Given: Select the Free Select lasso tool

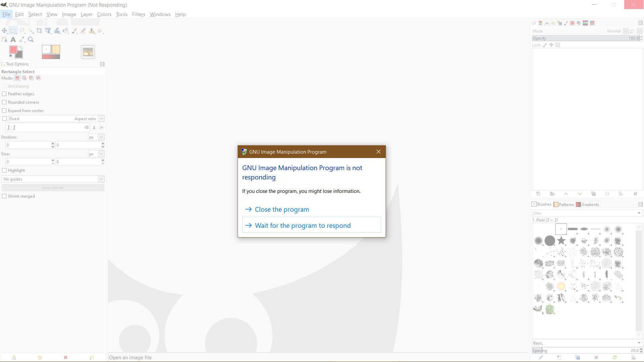Looking at the screenshot, I should 22,31.
